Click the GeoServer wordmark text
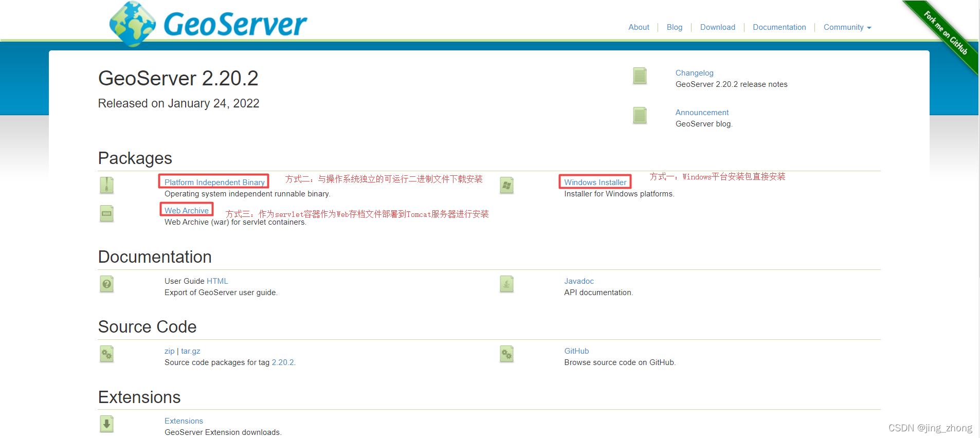The width and height of the screenshot is (980, 438). (235, 24)
